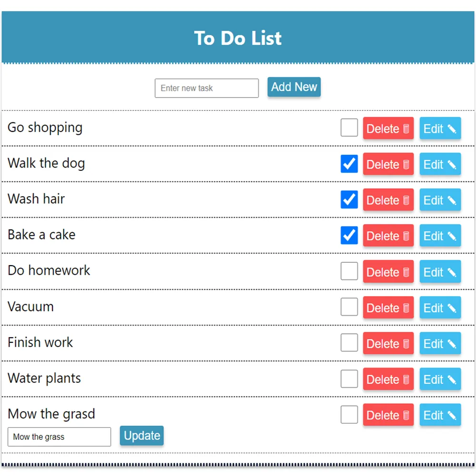Check the Go shopping checkbox
Screen dimensions: 476x476
click(x=349, y=128)
